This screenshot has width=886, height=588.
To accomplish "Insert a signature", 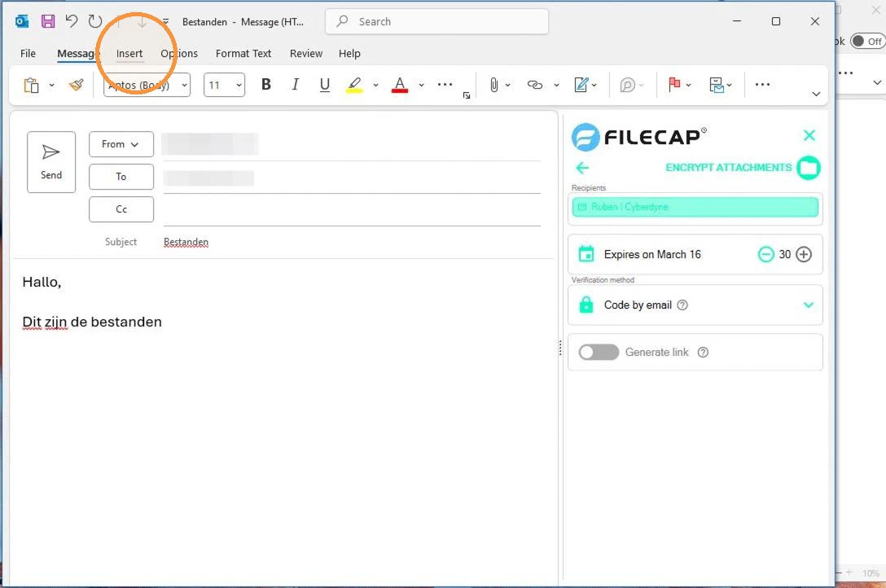I will [581, 85].
